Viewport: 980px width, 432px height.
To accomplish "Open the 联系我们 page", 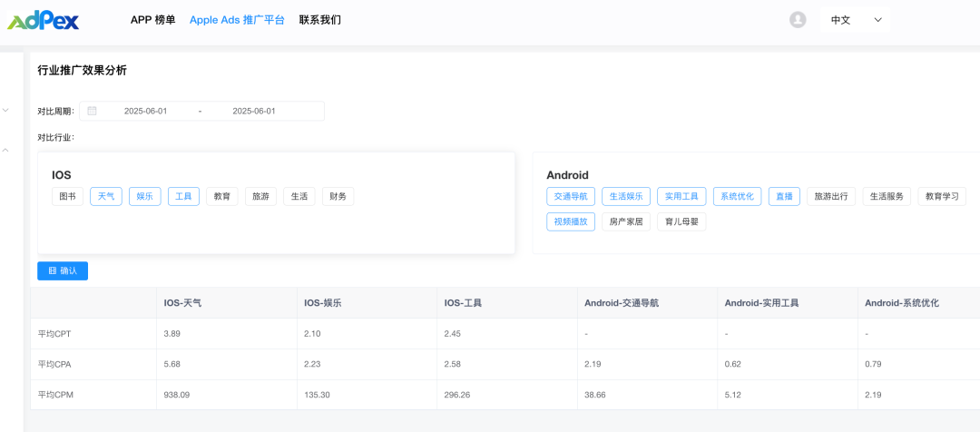I will coord(320,20).
